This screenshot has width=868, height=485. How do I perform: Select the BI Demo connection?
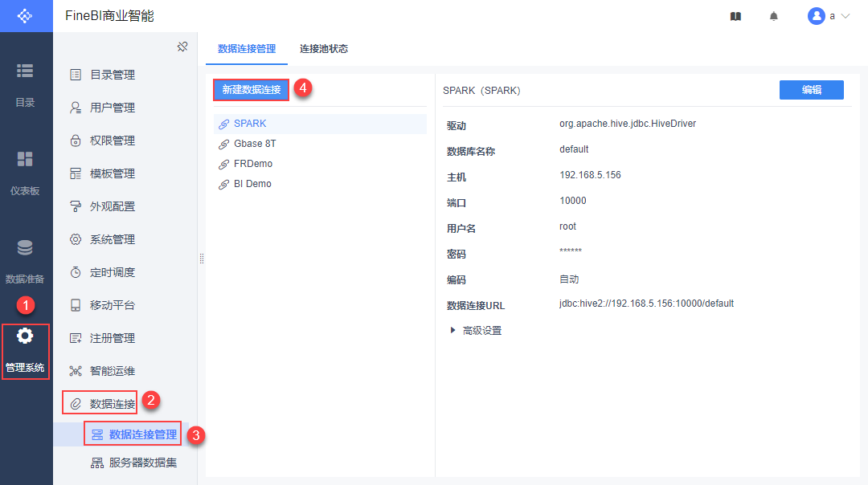[x=320, y=184]
